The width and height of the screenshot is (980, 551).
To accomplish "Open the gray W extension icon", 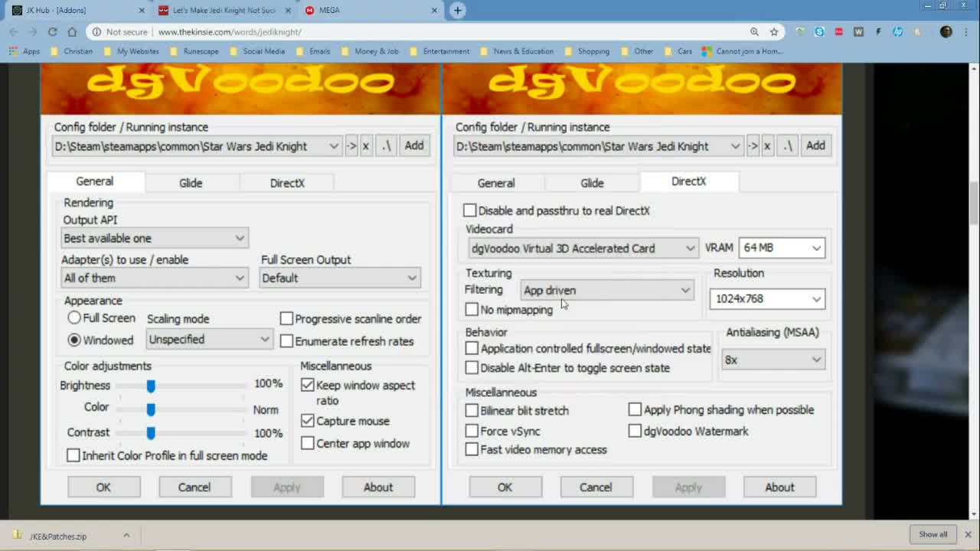I will point(858,31).
